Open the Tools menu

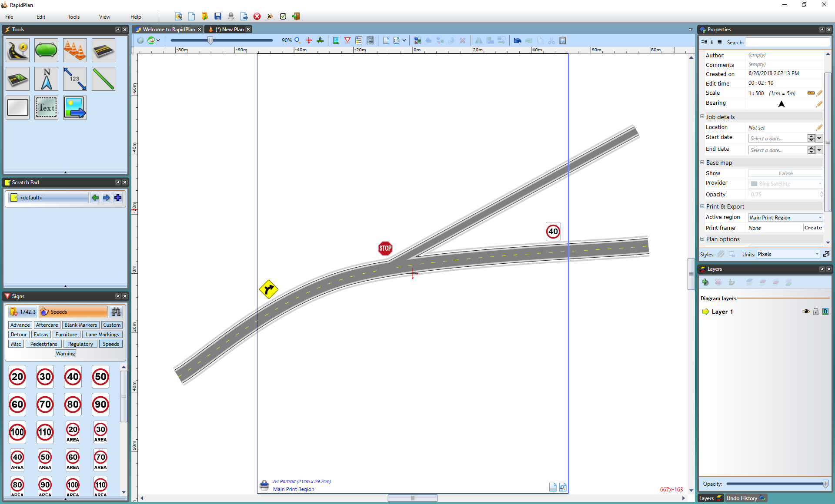pyautogui.click(x=73, y=17)
